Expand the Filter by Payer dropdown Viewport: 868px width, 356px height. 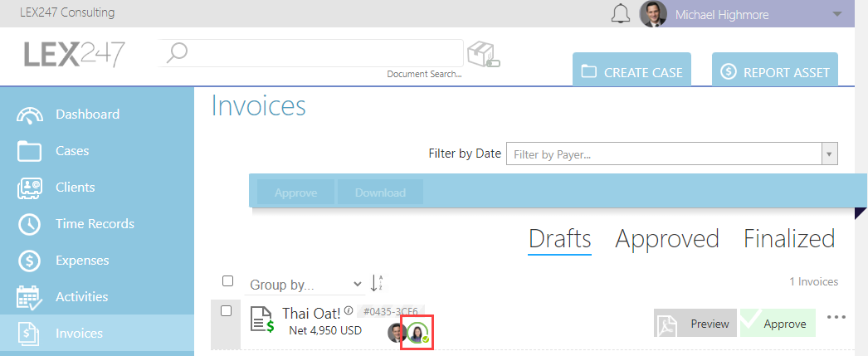coord(829,154)
